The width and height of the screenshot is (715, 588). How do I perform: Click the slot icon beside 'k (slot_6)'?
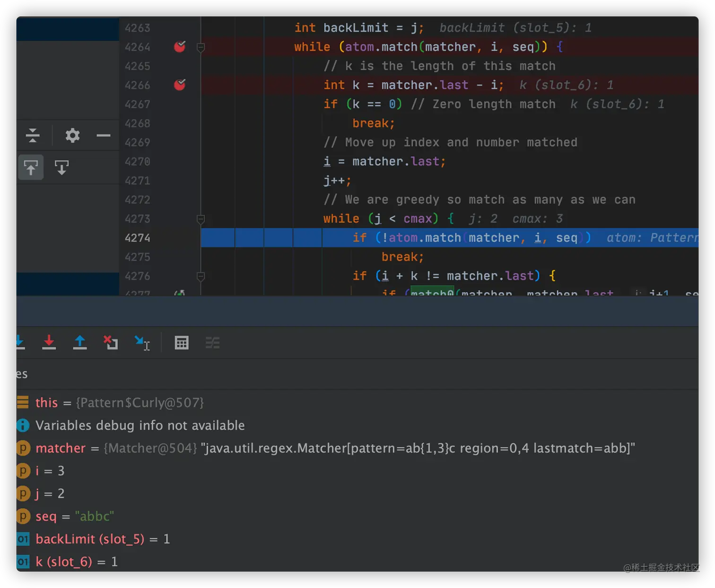[x=23, y=561]
